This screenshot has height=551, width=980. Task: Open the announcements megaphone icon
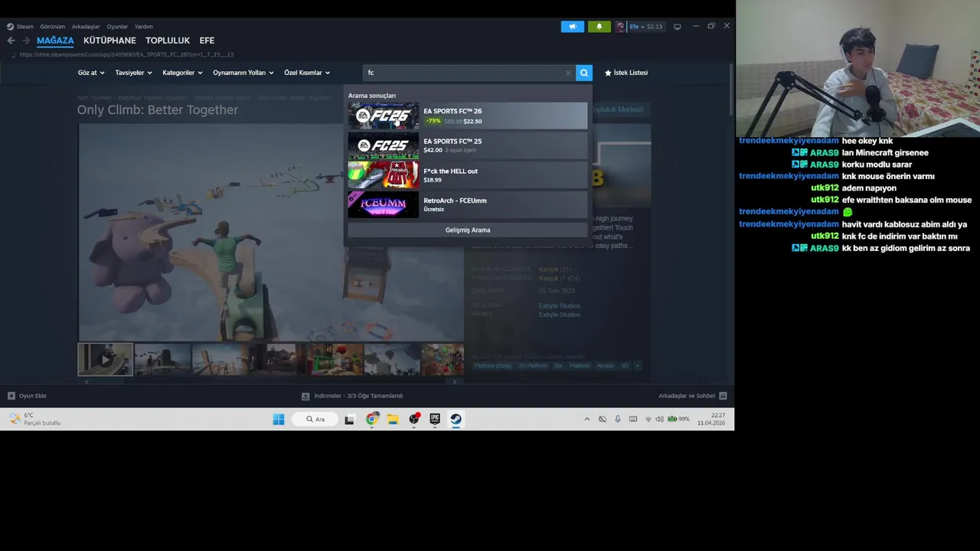coord(572,27)
